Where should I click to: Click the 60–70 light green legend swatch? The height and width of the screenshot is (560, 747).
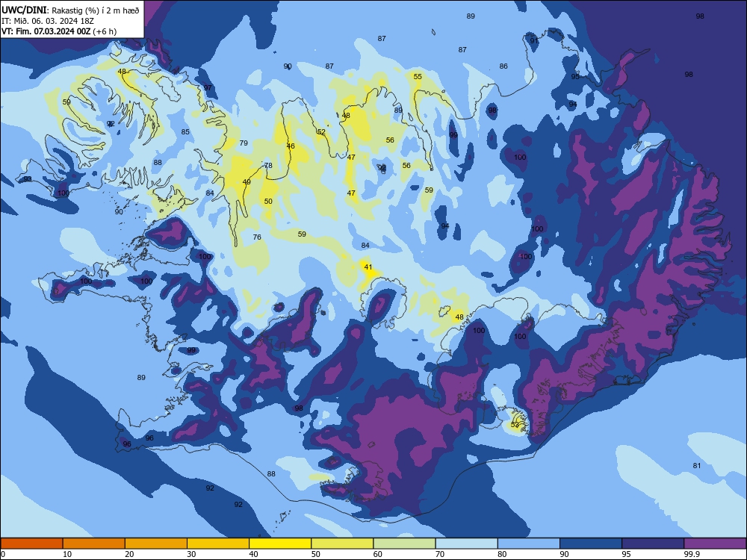coord(404,544)
